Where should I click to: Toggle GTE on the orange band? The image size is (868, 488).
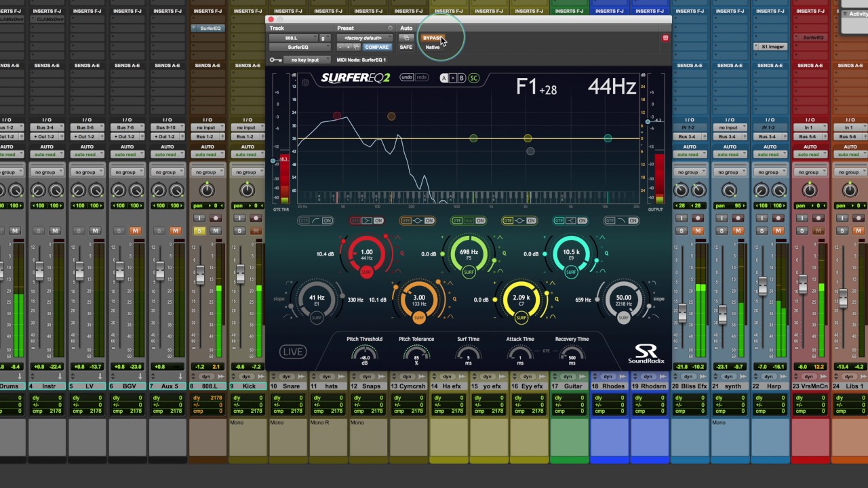406,220
